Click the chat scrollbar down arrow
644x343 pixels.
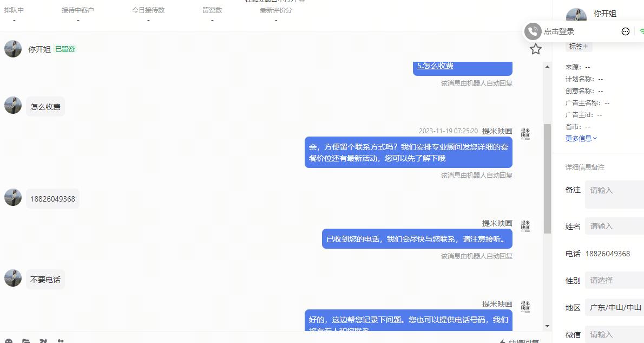click(547, 326)
